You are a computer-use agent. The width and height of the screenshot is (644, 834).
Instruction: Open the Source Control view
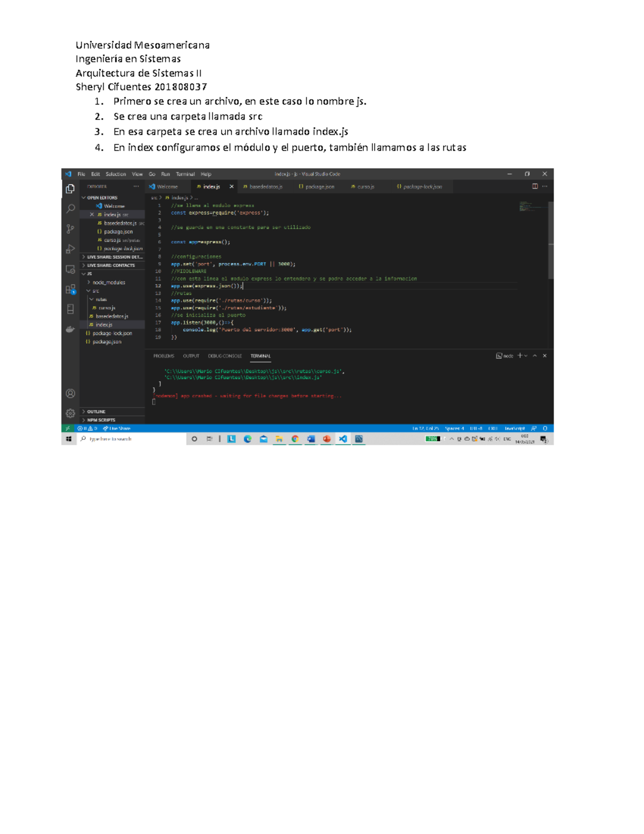[x=69, y=228]
